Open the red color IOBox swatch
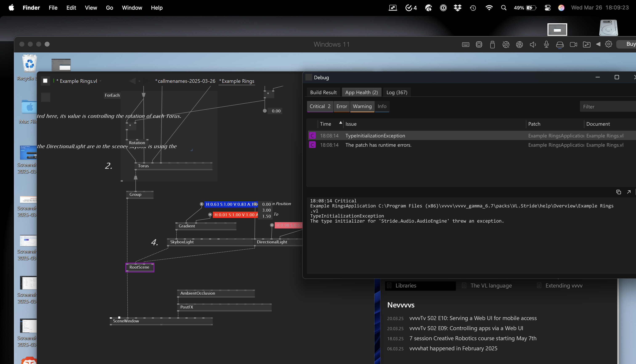The image size is (636, 364). (x=235, y=215)
